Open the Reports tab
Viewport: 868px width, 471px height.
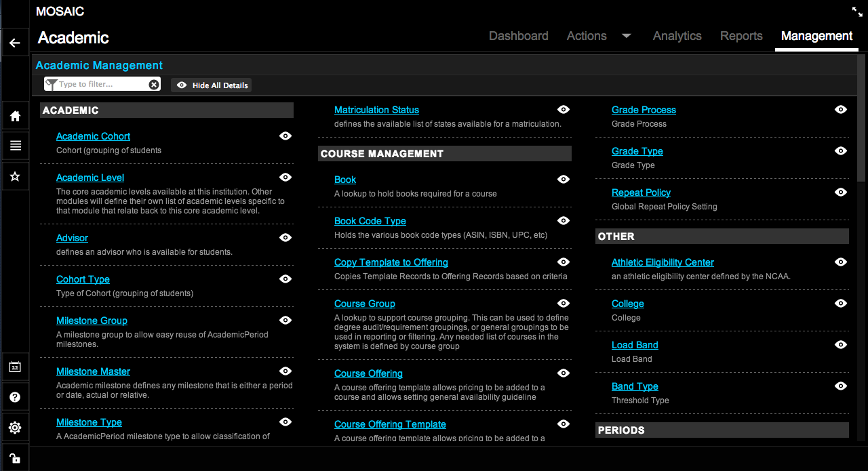tap(741, 36)
